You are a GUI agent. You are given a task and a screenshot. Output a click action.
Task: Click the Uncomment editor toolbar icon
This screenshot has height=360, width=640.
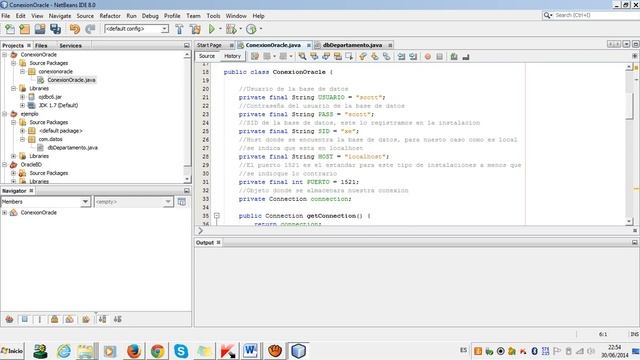click(x=466, y=56)
